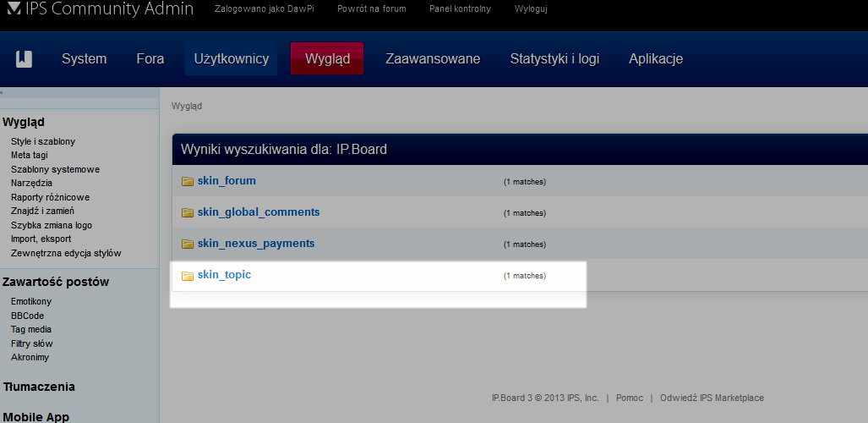Click the IP.Board 3 footer link

(x=512, y=398)
